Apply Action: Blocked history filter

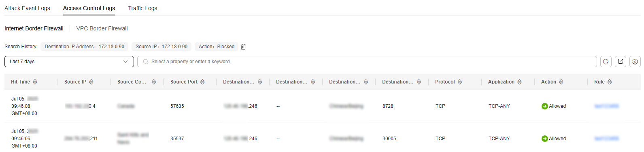[x=217, y=47]
